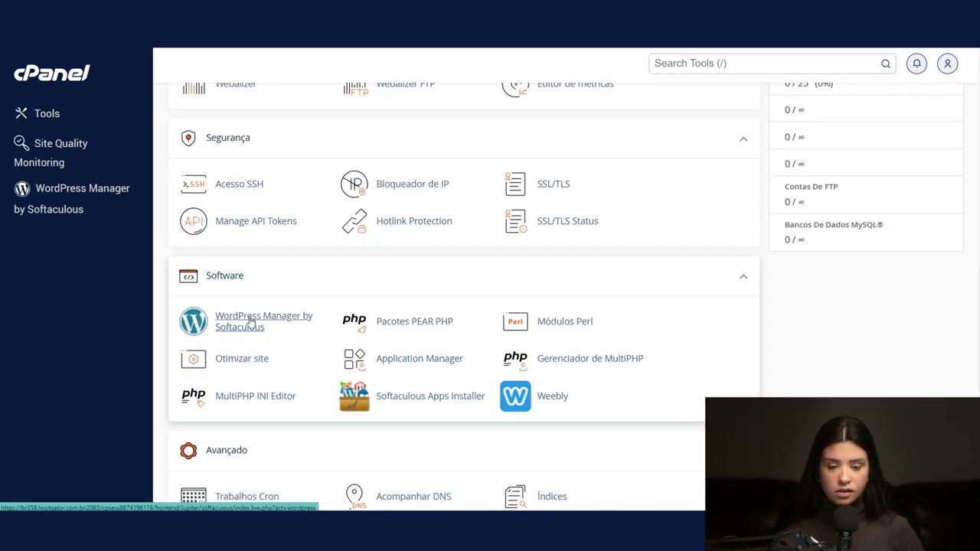Image resolution: width=980 pixels, height=551 pixels.
Task: Click the SSL/TLS Status icon
Action: (x=515, y=221)
